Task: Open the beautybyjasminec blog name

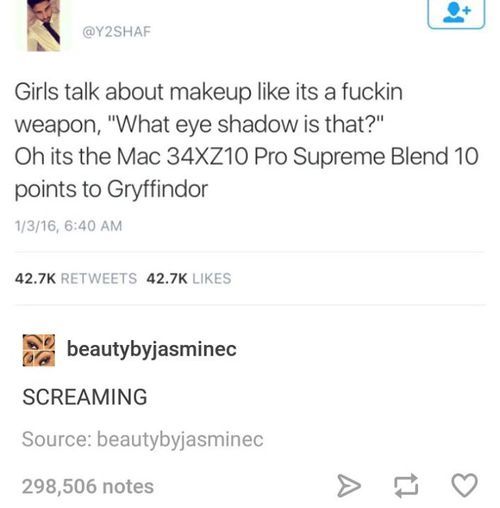Action: pos(152,350)
